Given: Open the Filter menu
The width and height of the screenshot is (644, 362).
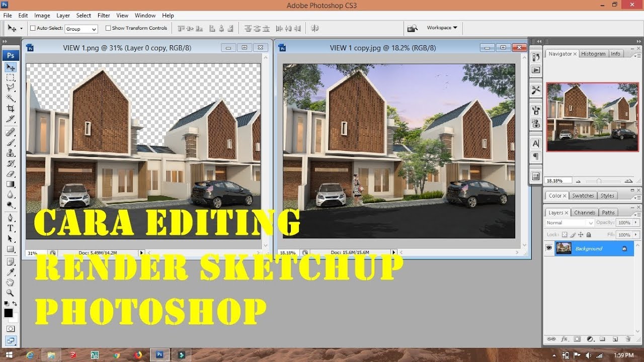Looking at the screenshot, I should (x=104, y=16).
